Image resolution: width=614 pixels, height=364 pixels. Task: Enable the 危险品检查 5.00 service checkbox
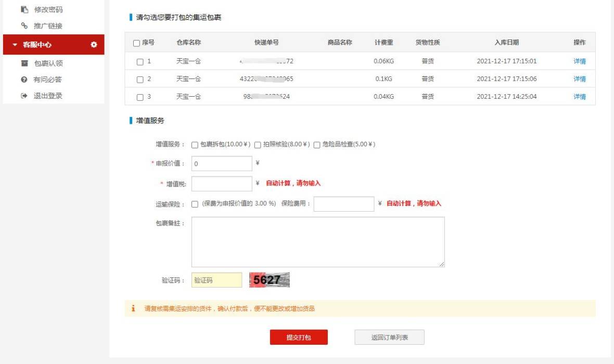coord(317,145)
